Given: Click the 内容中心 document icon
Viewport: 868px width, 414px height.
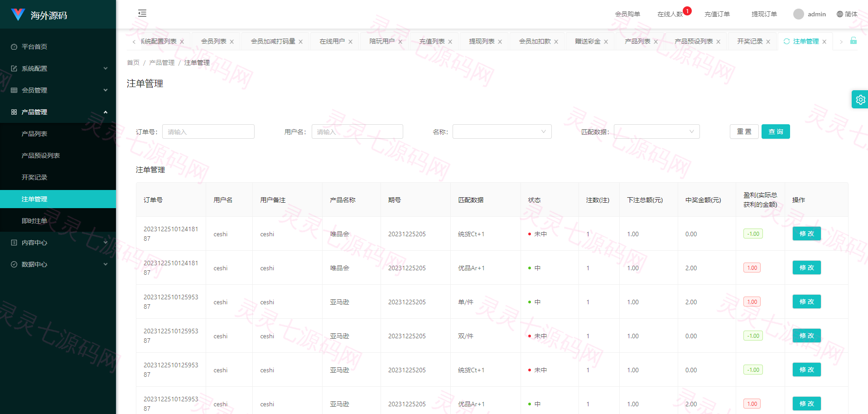Looking at the screenshot, I should point(14,243).
